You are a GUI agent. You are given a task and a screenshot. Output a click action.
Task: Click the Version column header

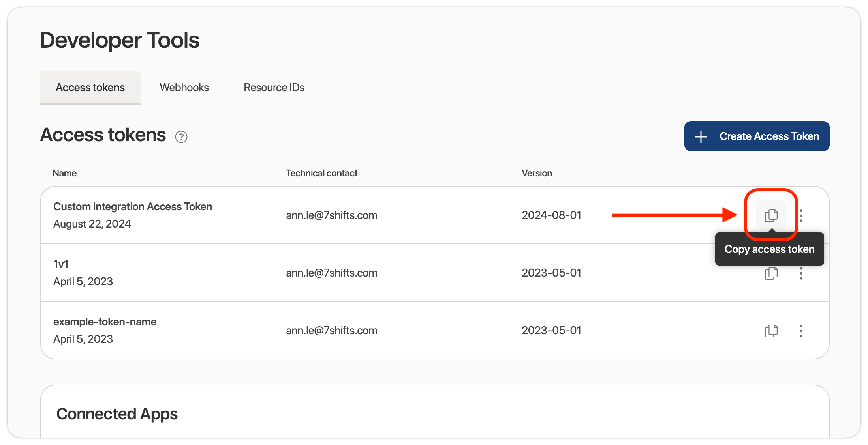pyautogui.click(x=537, y=173)
